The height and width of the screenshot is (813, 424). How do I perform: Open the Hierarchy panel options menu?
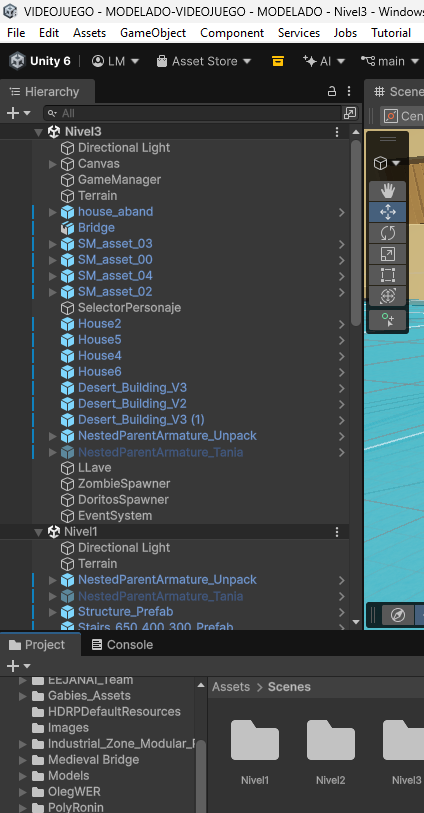click(349, 92)
